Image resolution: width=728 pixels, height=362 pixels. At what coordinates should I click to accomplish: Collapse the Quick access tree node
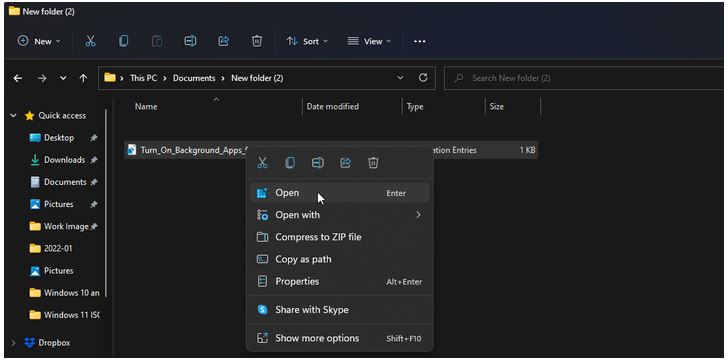(13, 116)
